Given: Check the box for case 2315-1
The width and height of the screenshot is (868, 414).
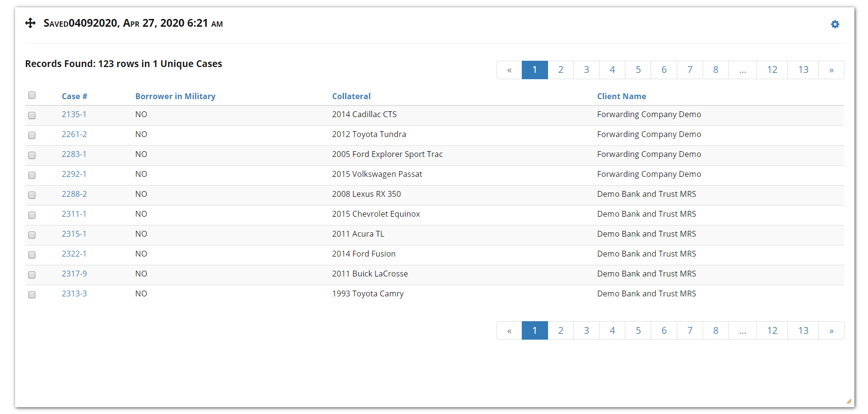Looking at the screenshot, I should point(32,235).
